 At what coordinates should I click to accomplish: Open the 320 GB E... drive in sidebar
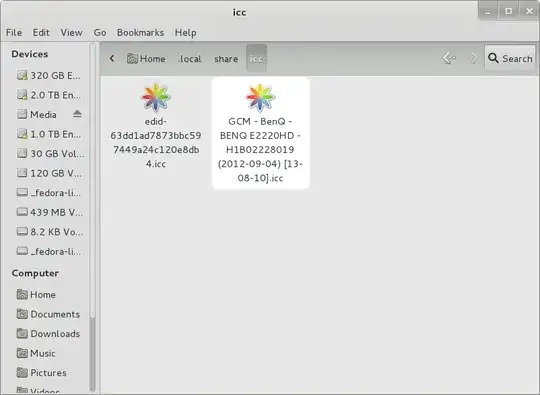(x=49, y=75)
